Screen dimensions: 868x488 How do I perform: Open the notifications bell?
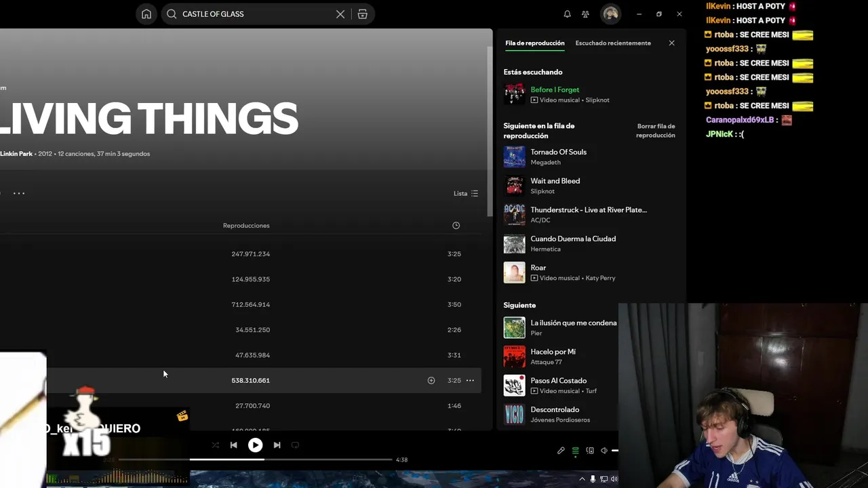[567, 14]
